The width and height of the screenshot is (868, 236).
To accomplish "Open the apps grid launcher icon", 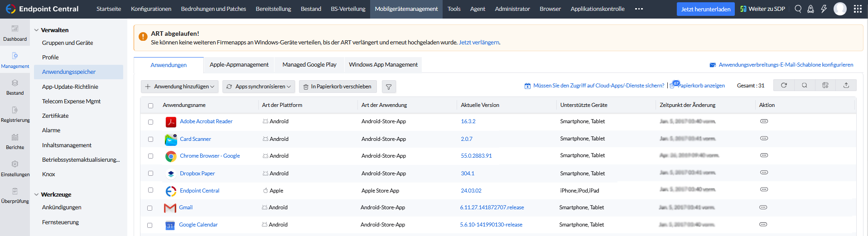I will (858, 9).
